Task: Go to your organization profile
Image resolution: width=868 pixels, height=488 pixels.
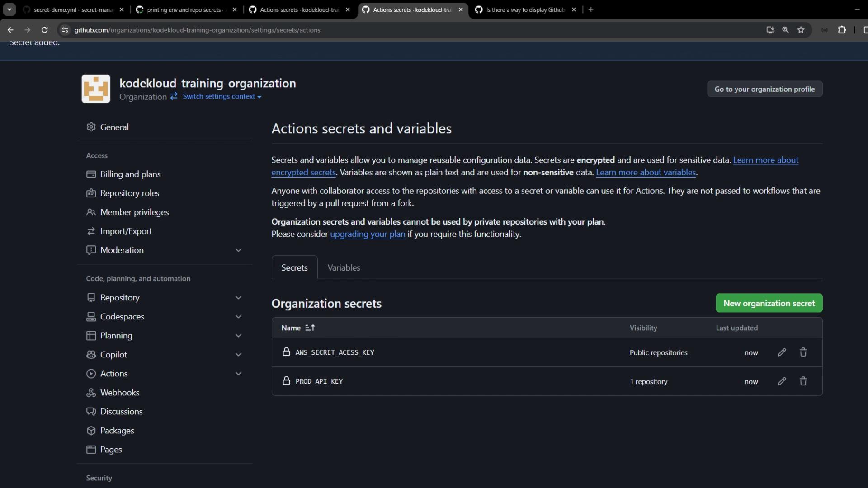Action: pyautogui.click(x=764, y=89)
